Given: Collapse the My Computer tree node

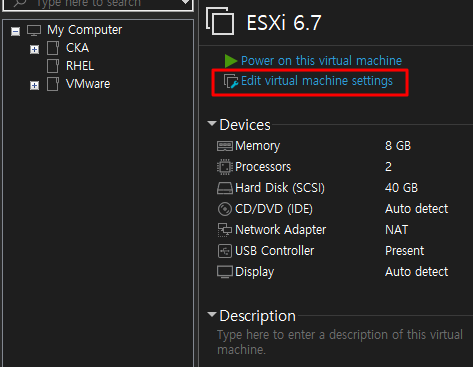Looking at the screenshot, I should coord(15,31).
